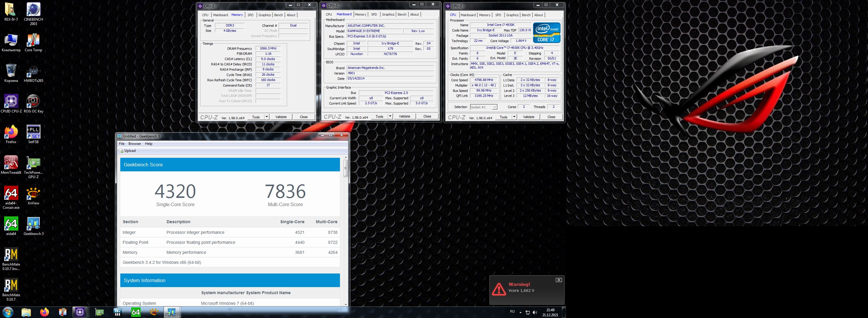Click the volume speaker tray icon
The height and width of the screenshot is (318, 868).
(x=535, y=313)
